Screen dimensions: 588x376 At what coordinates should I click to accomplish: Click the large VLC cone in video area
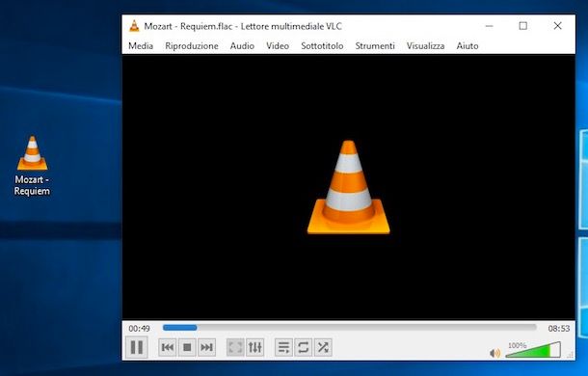[x=348, y=187]
